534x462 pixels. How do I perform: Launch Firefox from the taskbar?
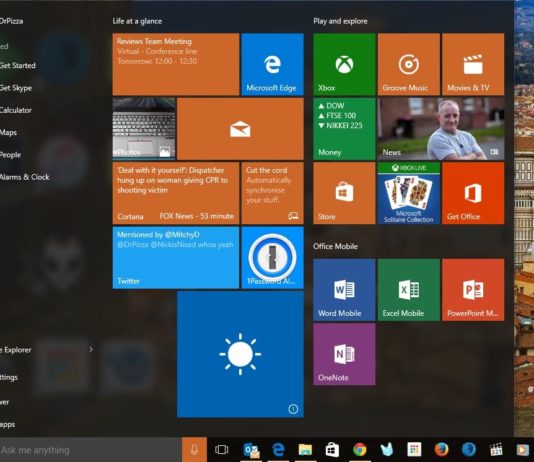tap(441, 449)
